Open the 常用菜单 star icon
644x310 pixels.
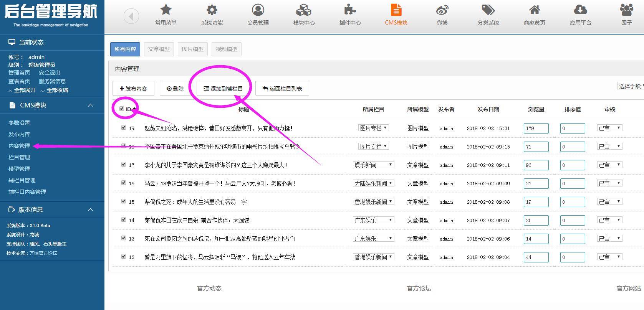click(x=166, y=10)
